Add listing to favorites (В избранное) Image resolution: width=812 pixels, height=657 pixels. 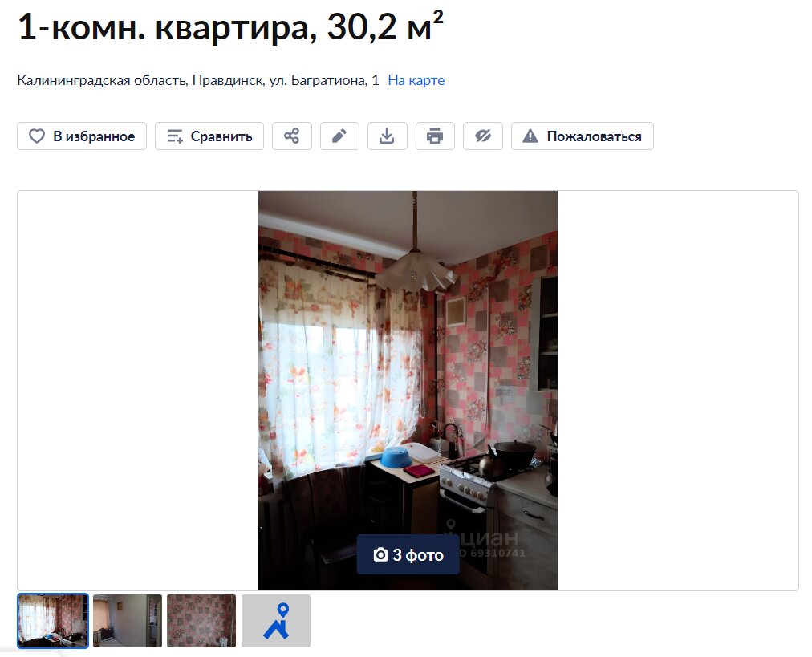pos(82,136)
